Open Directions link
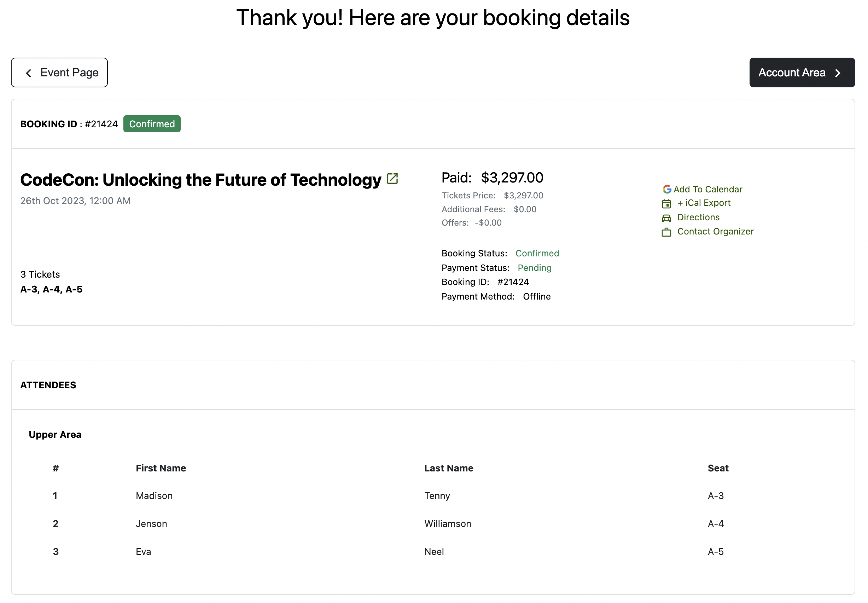 698,217
